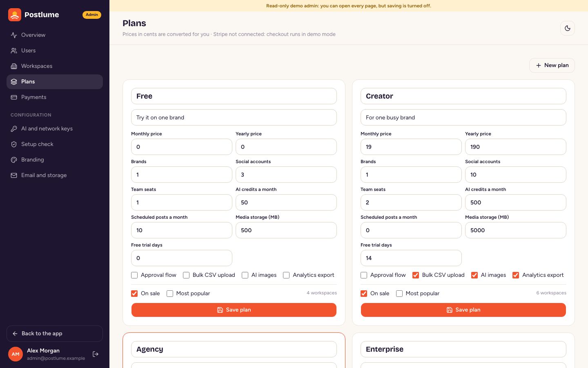Edit the Free plan name field
This screenshot has width=588, height=368.
(x=234, y=96)
